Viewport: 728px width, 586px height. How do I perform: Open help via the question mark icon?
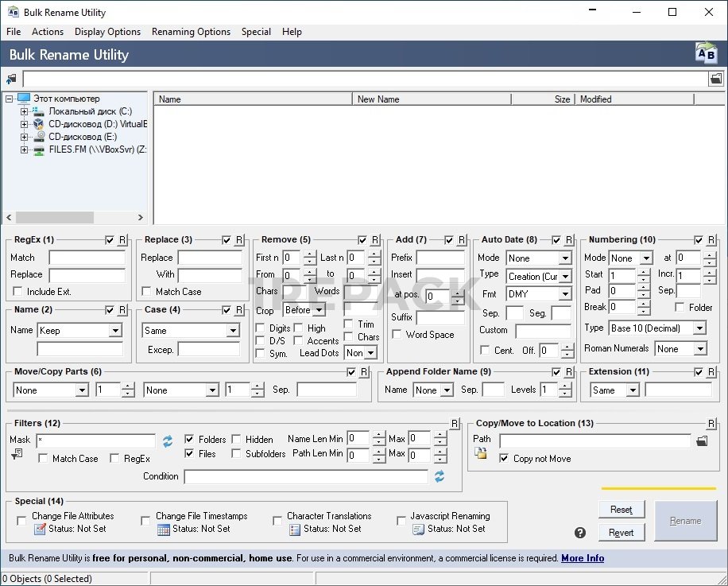point(580,533)
